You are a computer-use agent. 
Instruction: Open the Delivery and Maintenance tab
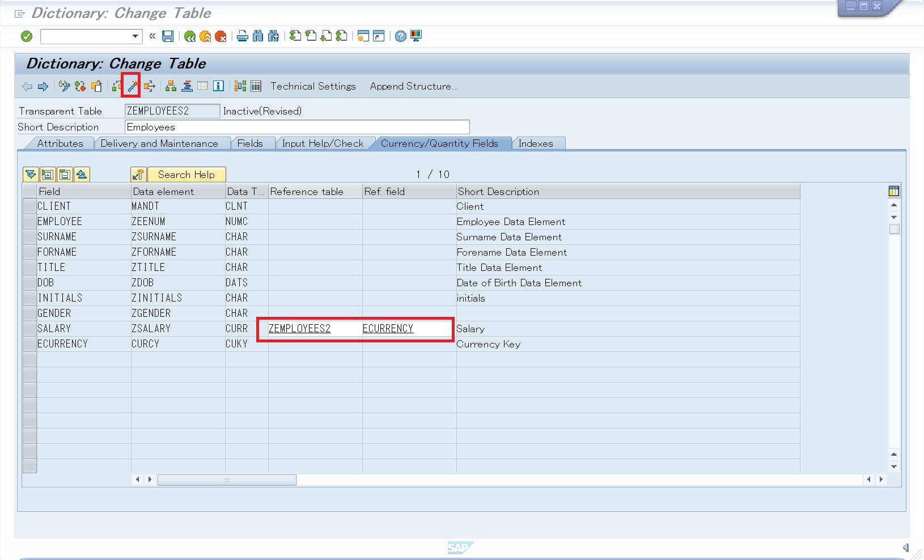pyautogui.click(x=159, y=143)
